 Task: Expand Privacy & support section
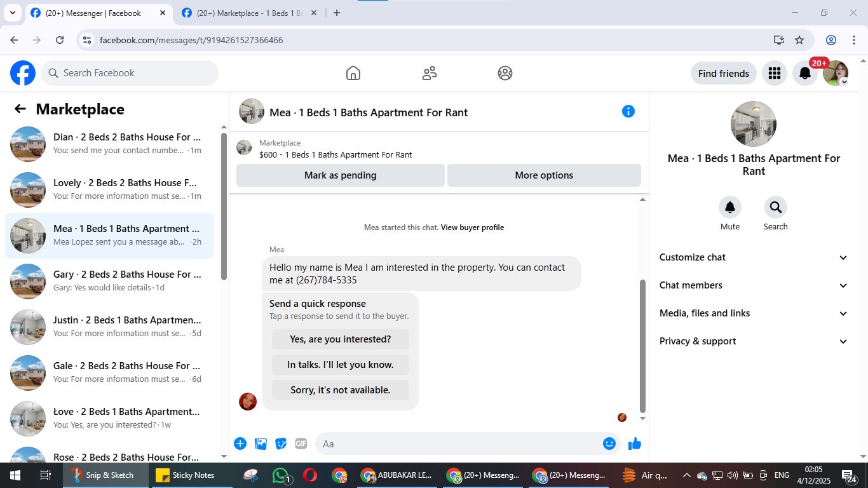[x=754, y=341]
